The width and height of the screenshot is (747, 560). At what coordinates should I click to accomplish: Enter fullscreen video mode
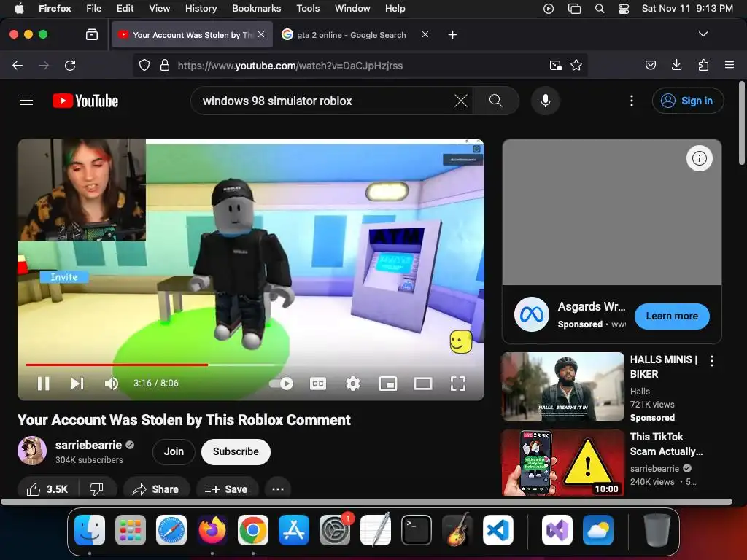tap(458, 384)
